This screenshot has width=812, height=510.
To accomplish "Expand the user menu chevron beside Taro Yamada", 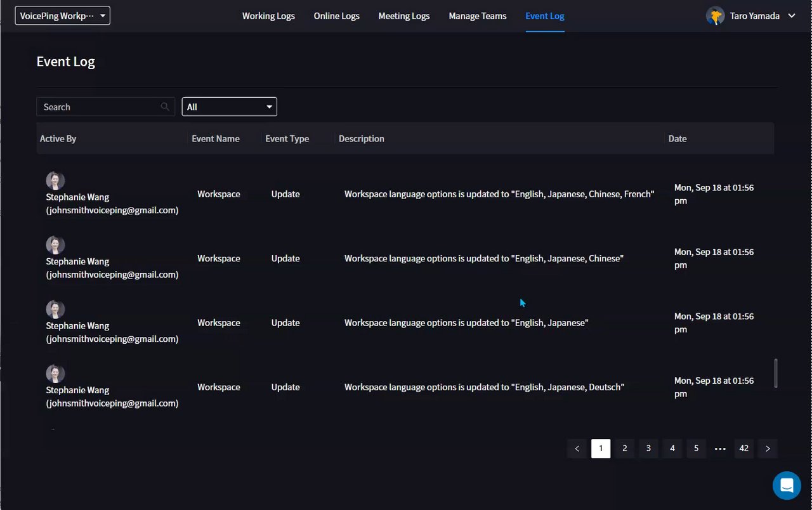I will [792, 16].
